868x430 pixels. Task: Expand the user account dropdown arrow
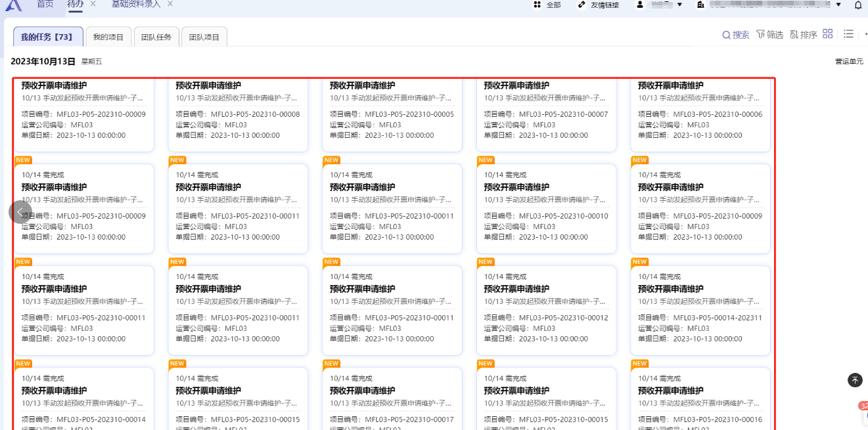[x=679, y=5]
